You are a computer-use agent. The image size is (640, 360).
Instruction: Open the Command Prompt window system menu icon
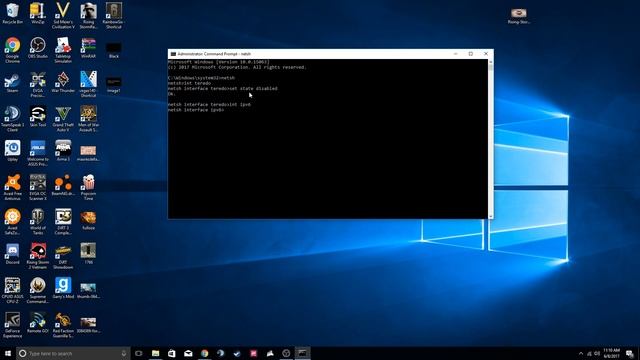(173, 54)
